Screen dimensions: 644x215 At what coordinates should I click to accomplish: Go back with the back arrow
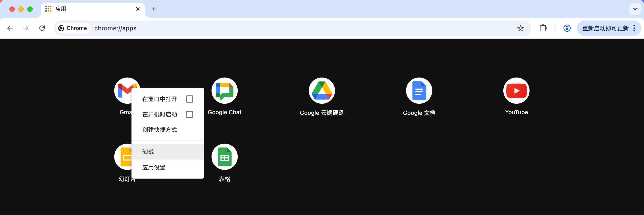click(10, 28)
